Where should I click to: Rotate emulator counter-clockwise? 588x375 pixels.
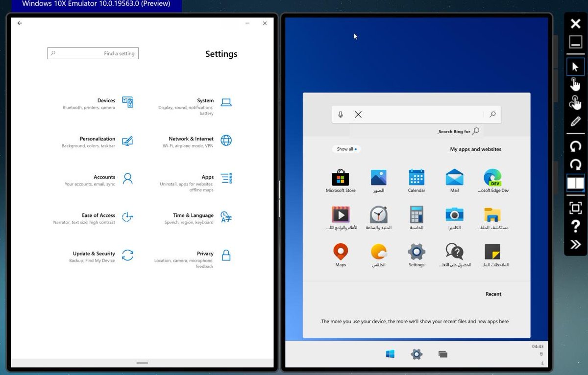point(576,146)
